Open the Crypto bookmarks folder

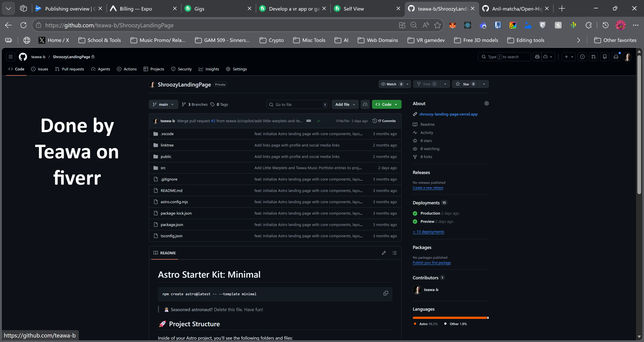[272, 40]
